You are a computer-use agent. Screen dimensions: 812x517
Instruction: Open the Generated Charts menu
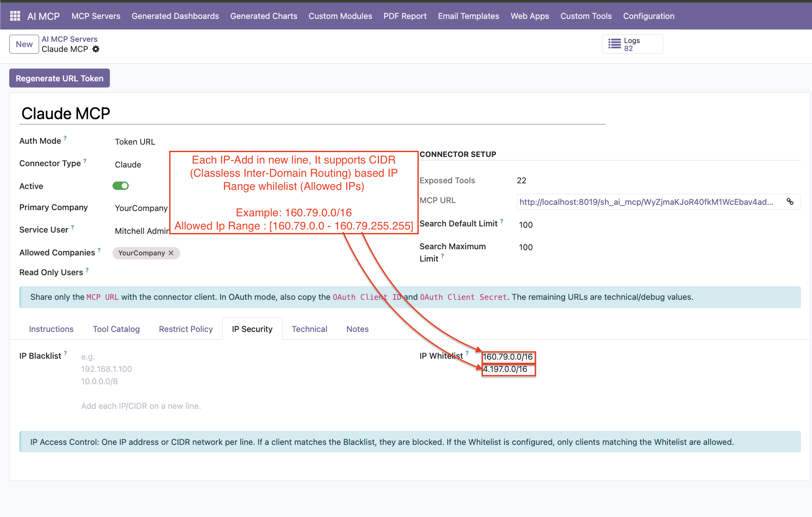[x=264, y=16]
